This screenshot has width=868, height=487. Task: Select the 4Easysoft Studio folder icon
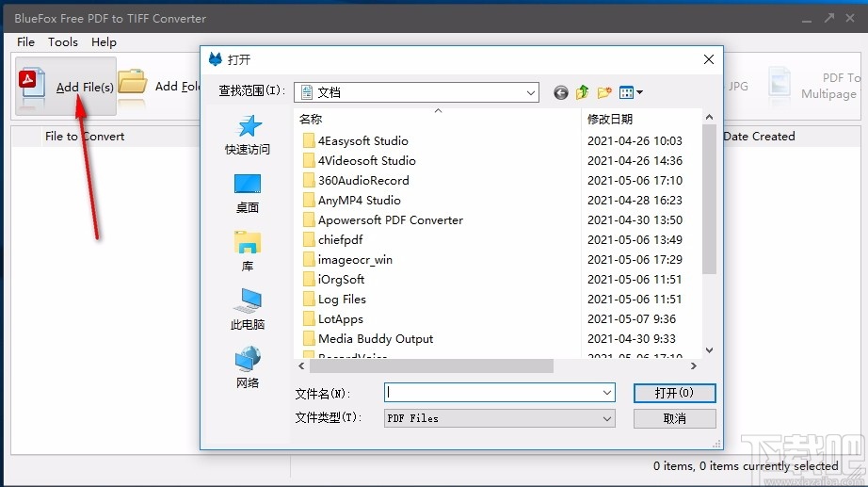tap(309, 140)
